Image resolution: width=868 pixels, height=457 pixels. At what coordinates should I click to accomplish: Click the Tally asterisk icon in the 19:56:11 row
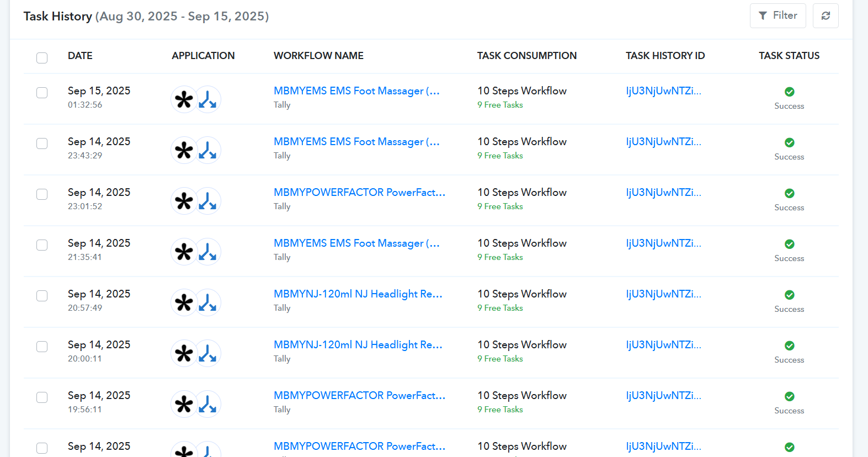(184, 405)
